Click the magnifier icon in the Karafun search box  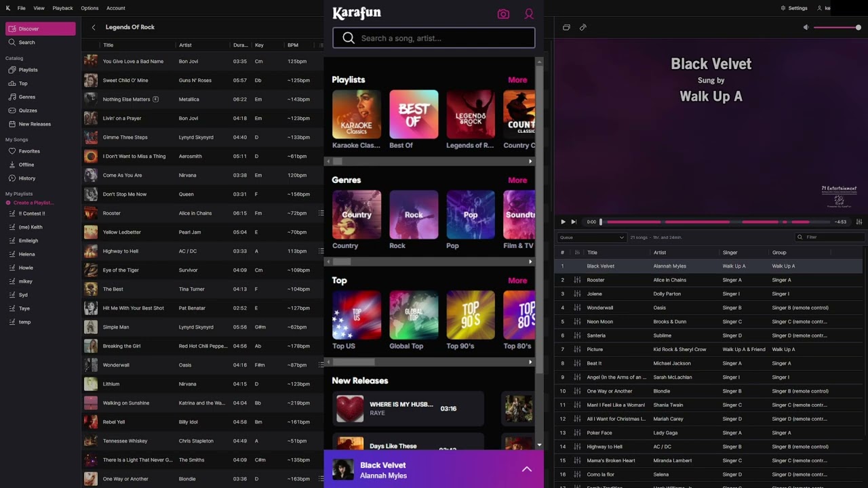tap(349, 38)
